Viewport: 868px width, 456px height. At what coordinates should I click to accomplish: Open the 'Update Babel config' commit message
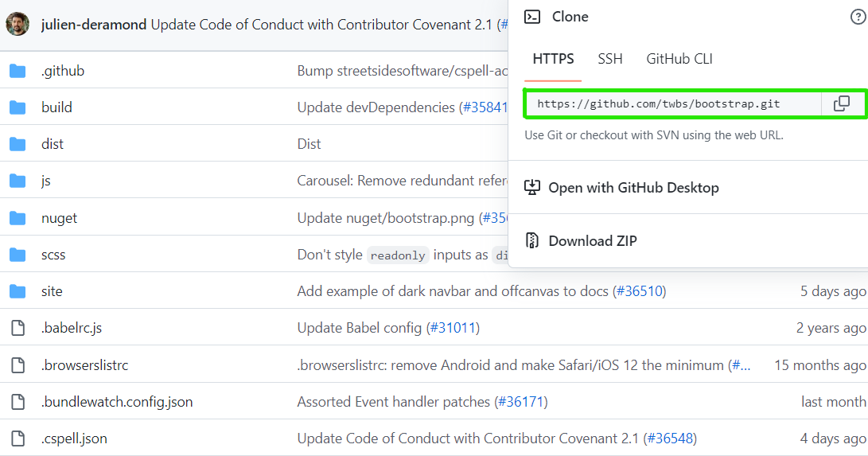360,328
